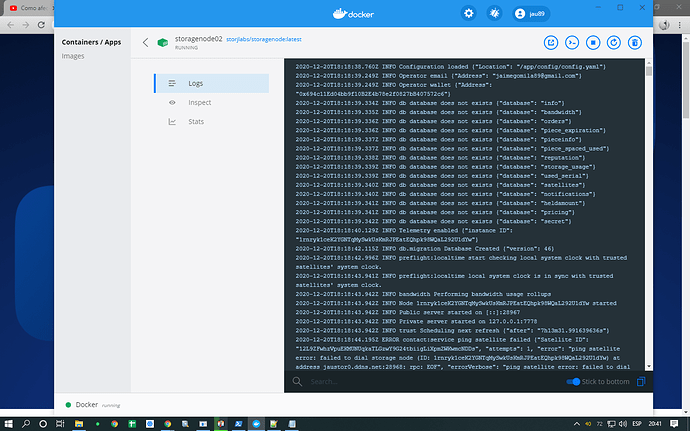Delete the storagenode02 container

[x=634, y=42]
